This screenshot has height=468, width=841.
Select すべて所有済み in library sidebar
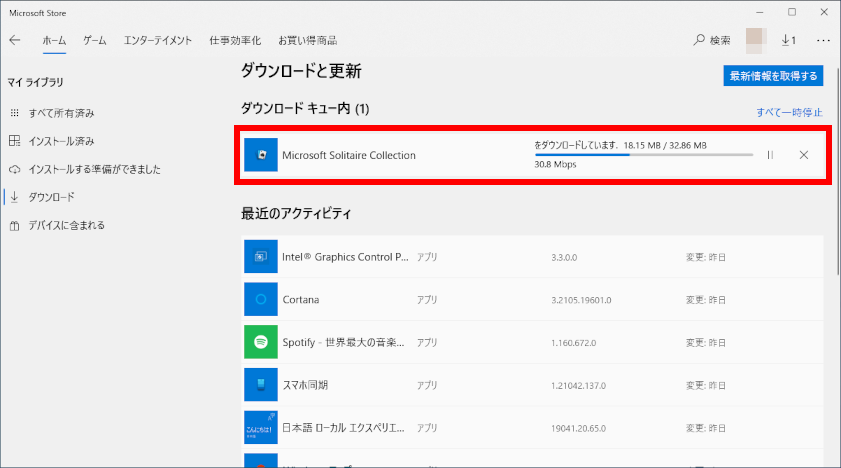point(61,113)
